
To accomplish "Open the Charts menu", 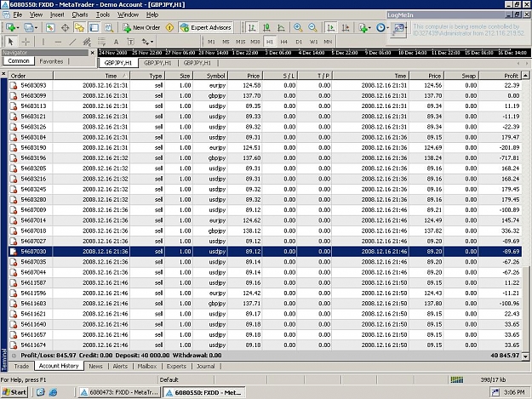I will (80, 14).
